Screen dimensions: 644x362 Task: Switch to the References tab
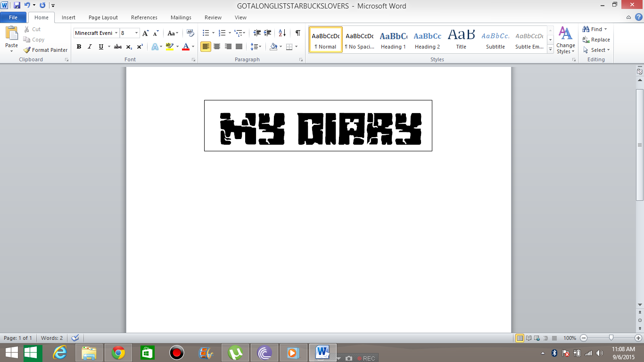pos(144,17)
